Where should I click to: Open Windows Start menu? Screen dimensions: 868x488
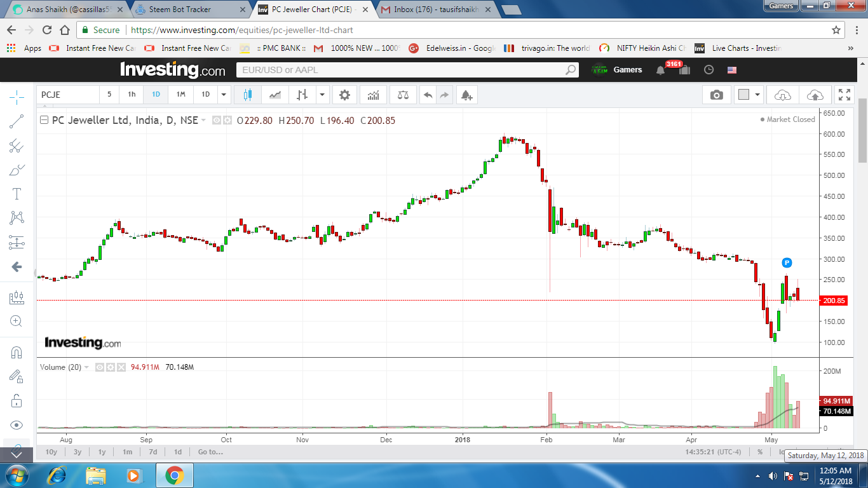point(16,475)
